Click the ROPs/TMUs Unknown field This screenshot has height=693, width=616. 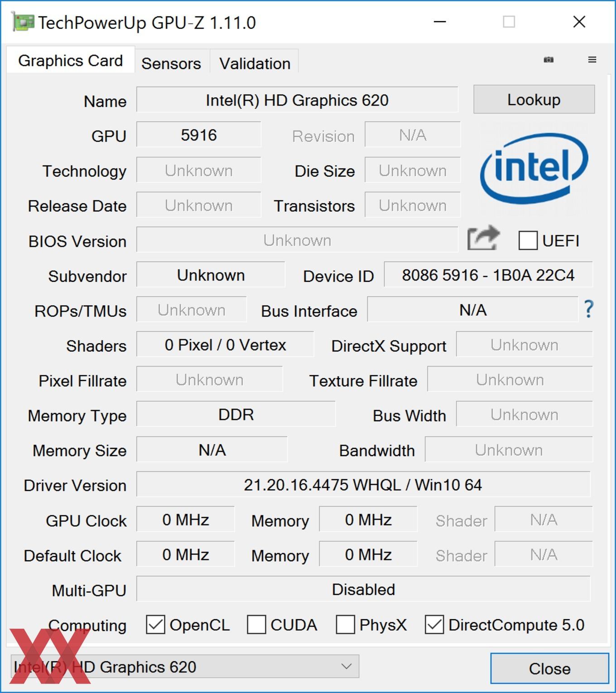click(x=192, y=310)
